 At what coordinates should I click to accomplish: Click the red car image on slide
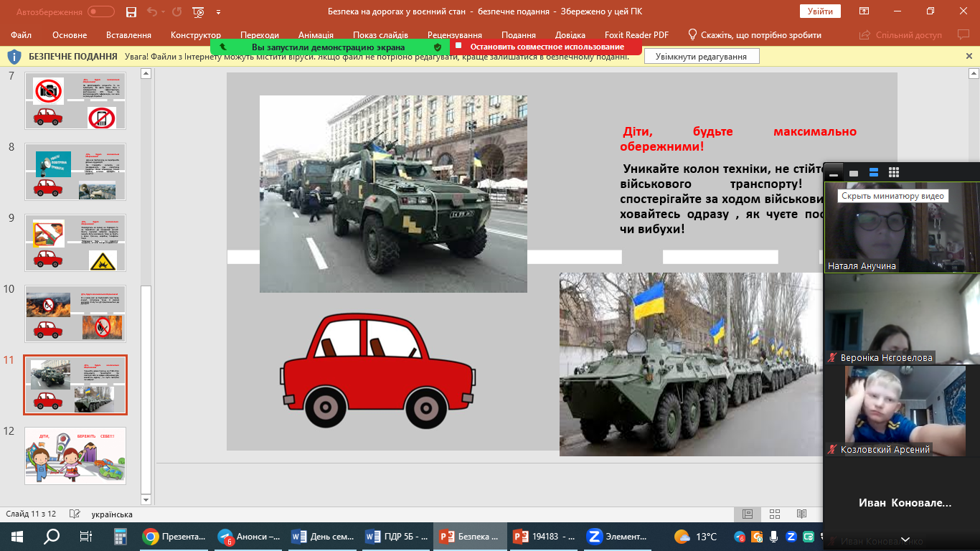[x=378, y=369]
